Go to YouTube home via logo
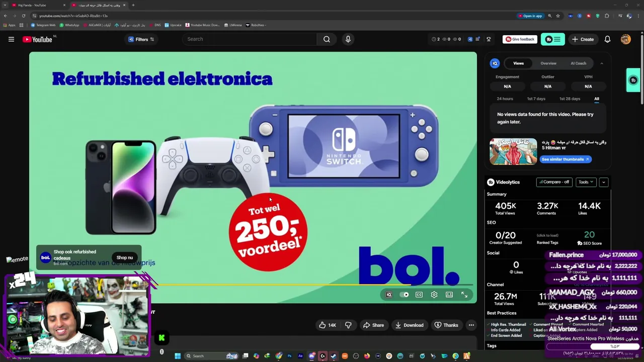Image resolution: width=644 pixels, height=362 pixels. click(38, 39)
